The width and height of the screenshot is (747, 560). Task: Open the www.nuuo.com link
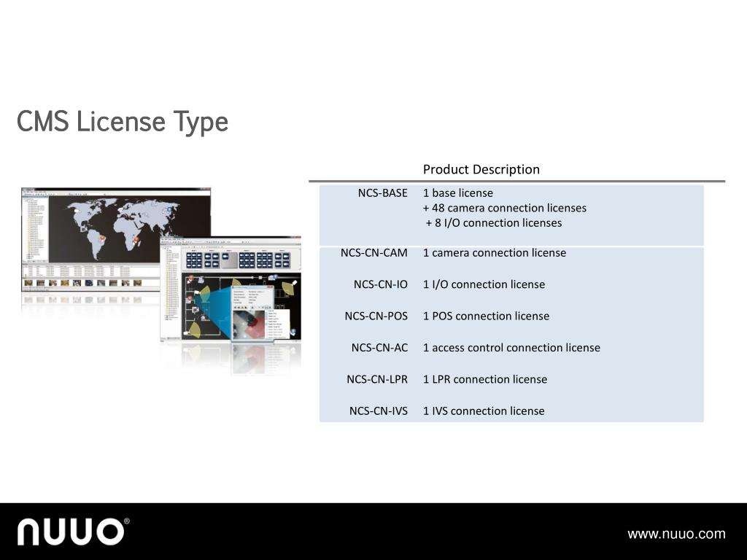676,534
